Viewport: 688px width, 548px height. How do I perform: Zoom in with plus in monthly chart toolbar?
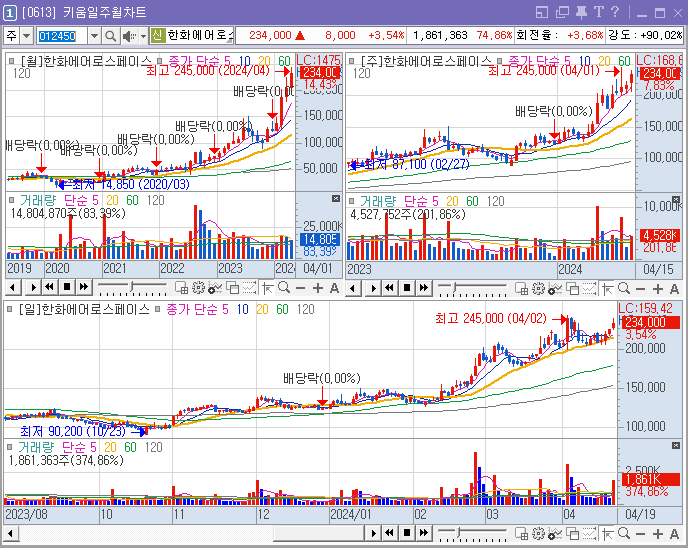pyautogui.click(x=318, y=288)
